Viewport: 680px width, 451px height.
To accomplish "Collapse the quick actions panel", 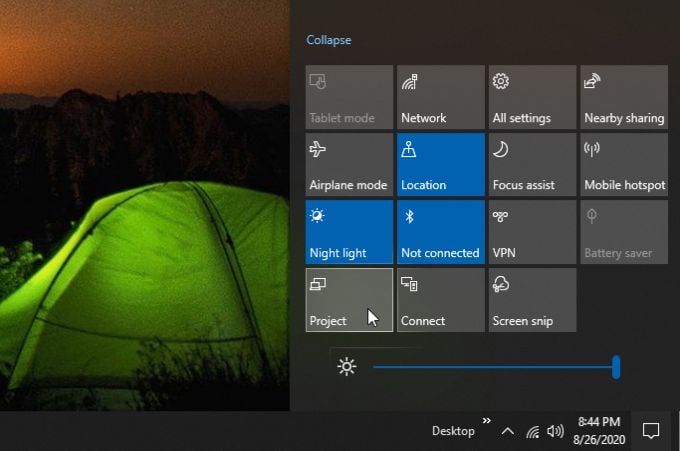I will 329,40.
